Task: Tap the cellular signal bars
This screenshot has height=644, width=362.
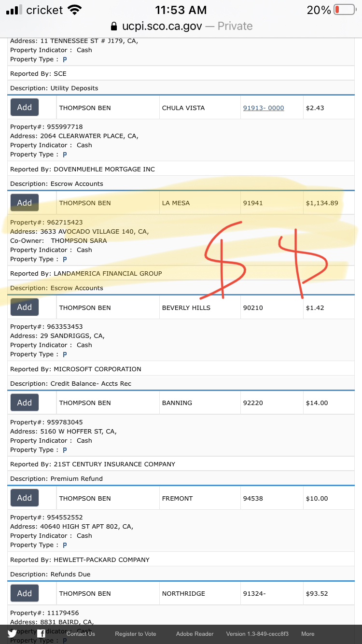Action: pos(14,10)
